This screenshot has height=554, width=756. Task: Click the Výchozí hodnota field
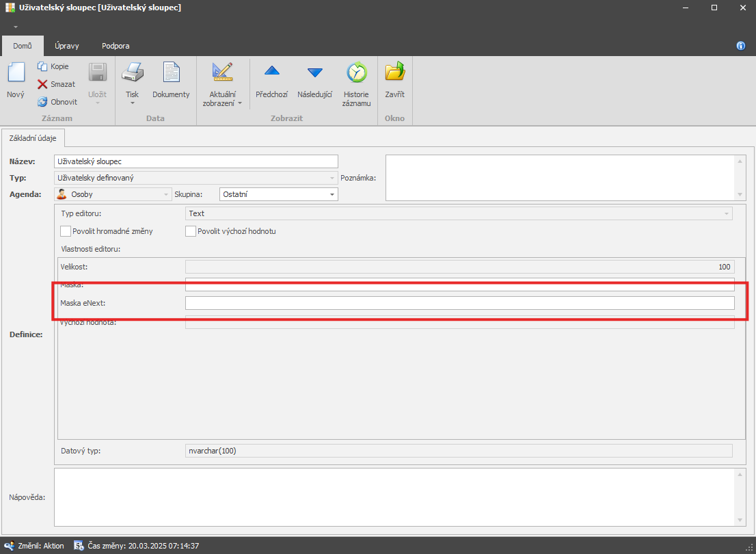(460, 322)
